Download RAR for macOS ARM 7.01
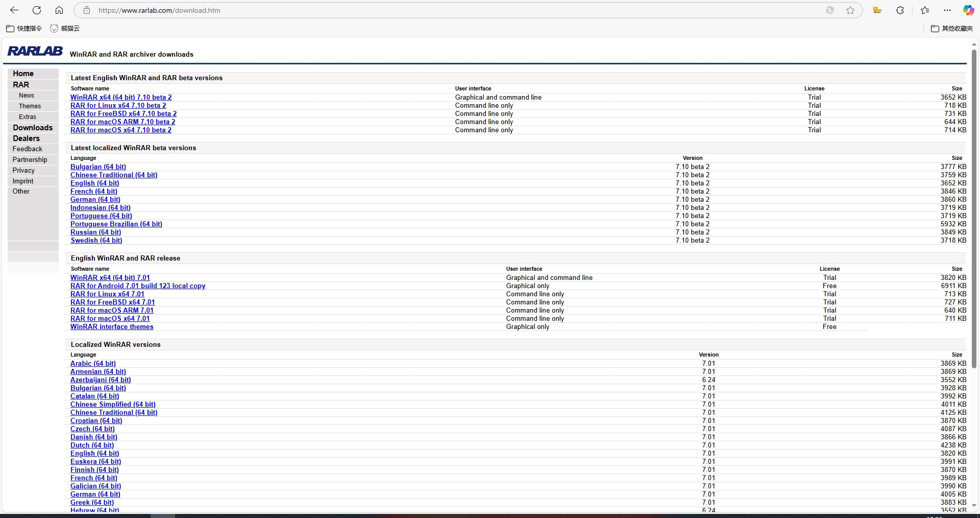The image size is (980, 518). pyautogui.click(x=112, y=311)
